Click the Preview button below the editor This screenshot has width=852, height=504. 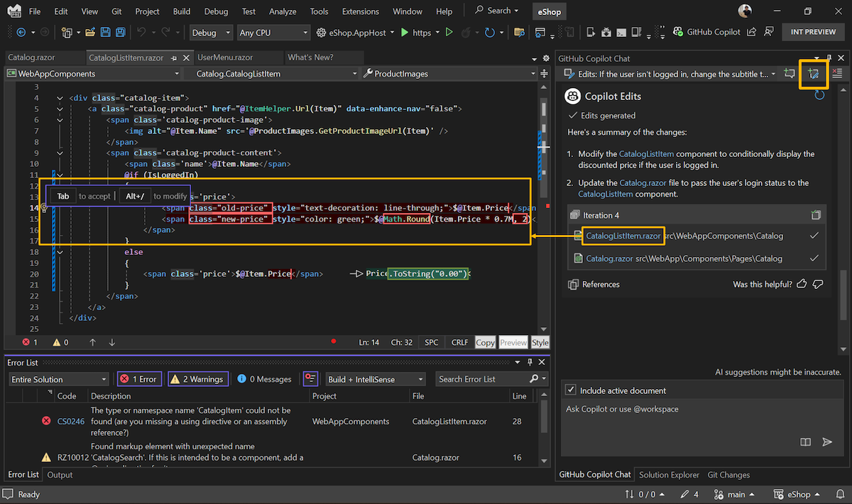513,341
